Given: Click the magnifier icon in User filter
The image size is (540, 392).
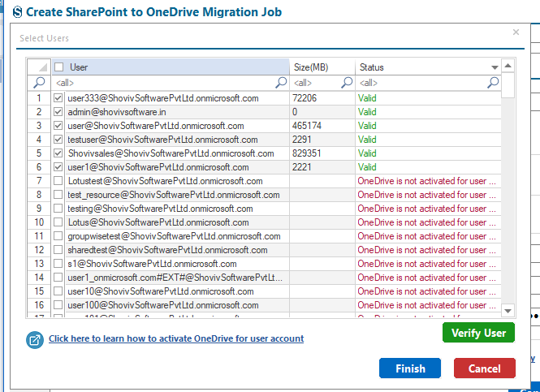Looking at the screenshot, I should pos(281,83).
